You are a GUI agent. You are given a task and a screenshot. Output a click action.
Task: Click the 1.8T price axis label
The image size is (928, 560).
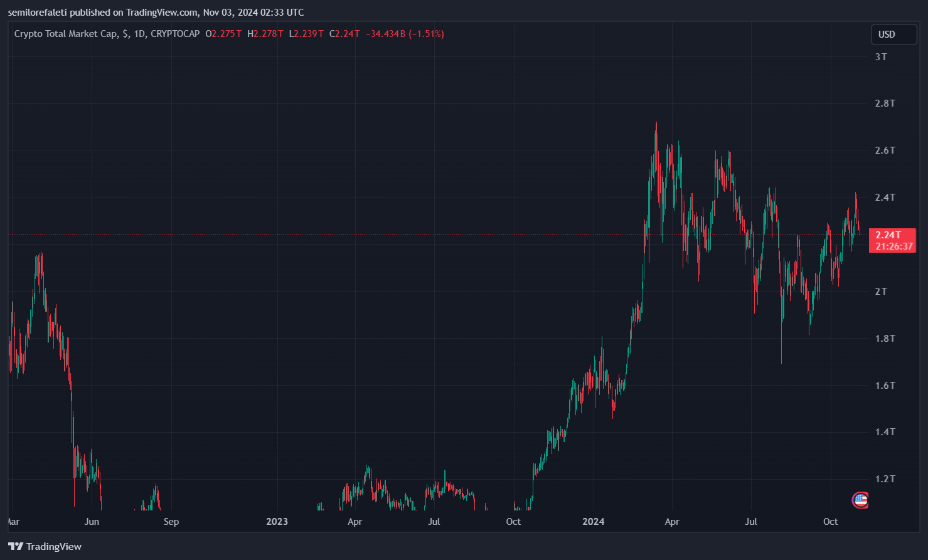885,339
